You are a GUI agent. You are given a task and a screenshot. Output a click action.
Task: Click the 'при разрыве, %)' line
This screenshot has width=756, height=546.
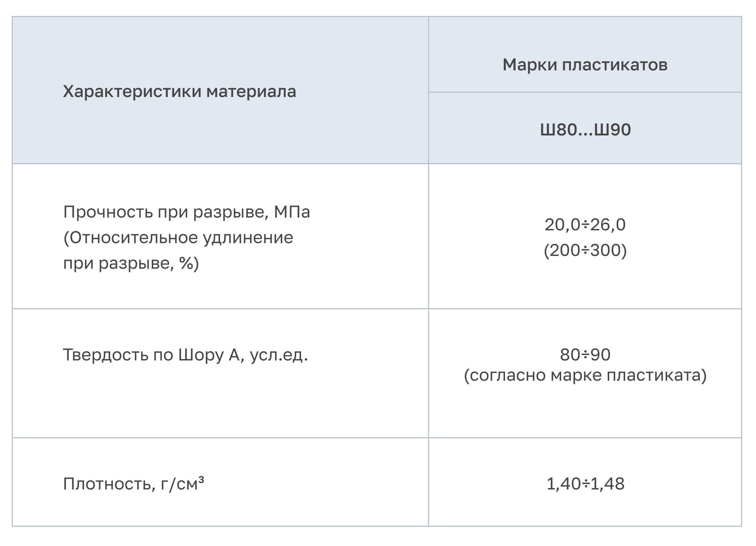[x=131, y=263]
